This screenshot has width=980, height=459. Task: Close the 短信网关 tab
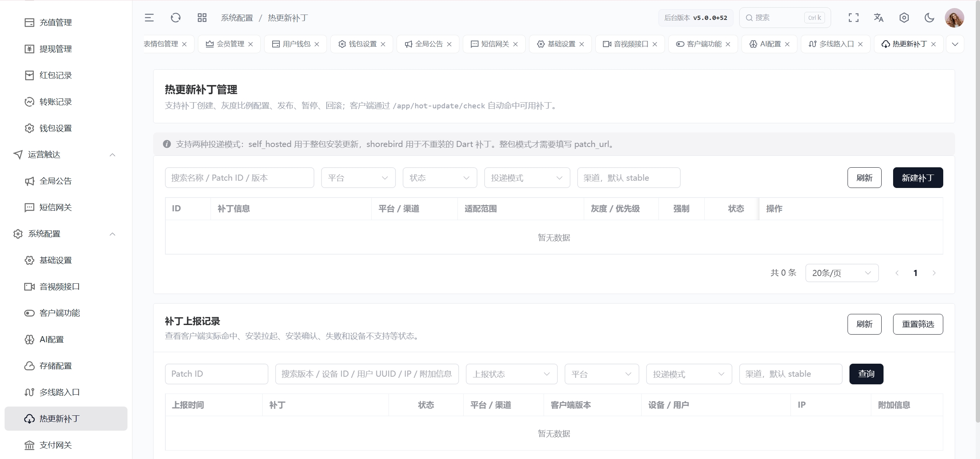point(516,44)
